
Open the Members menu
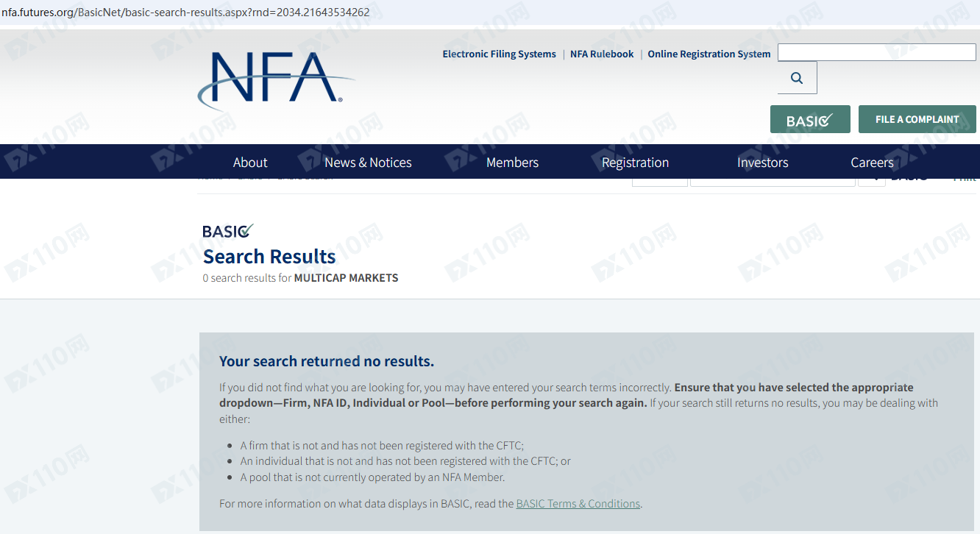point(512,163)
